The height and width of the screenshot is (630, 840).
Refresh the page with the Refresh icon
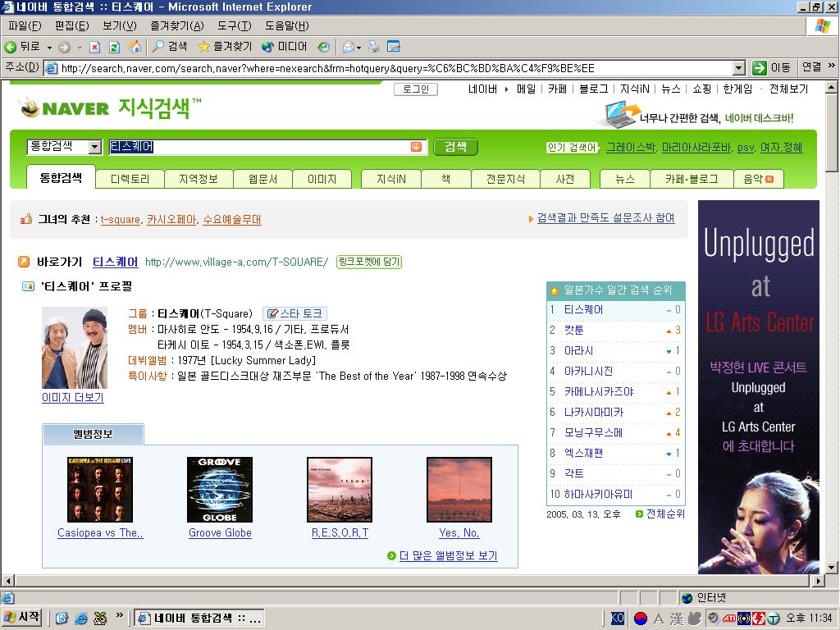point(114,47)
